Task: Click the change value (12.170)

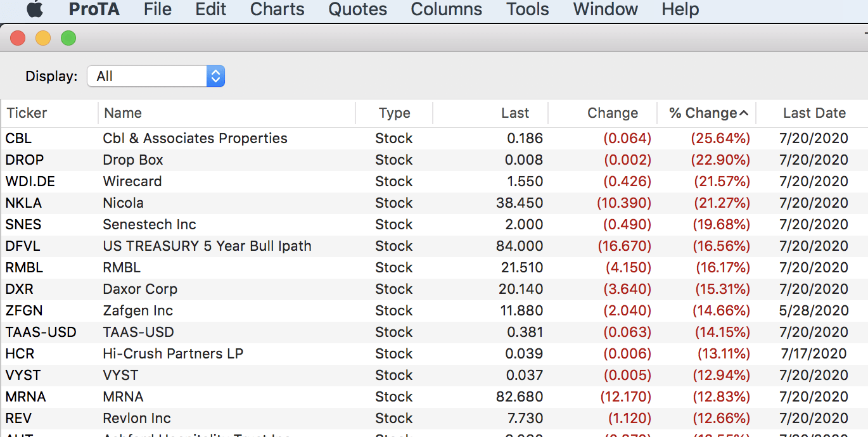Action: click(x=626, y=396)
